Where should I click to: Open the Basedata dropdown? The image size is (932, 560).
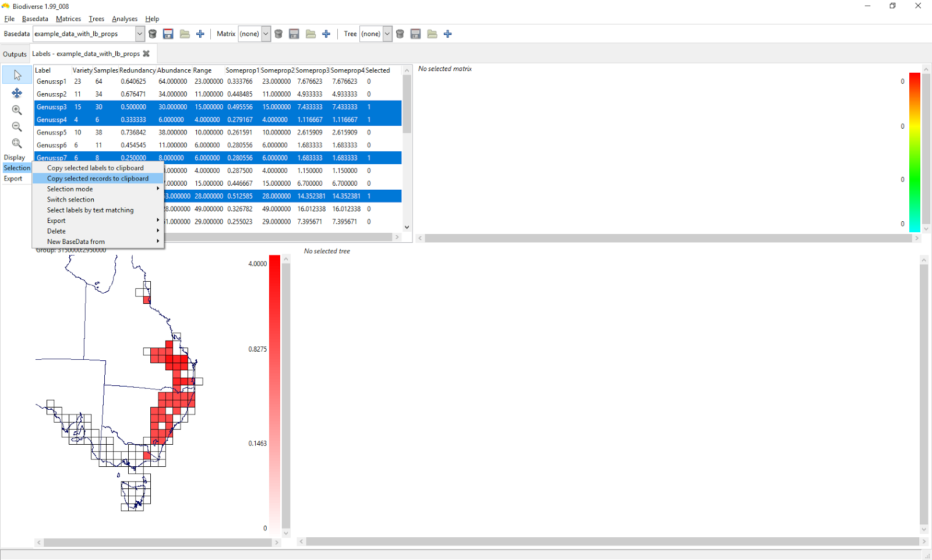[139, 34]
